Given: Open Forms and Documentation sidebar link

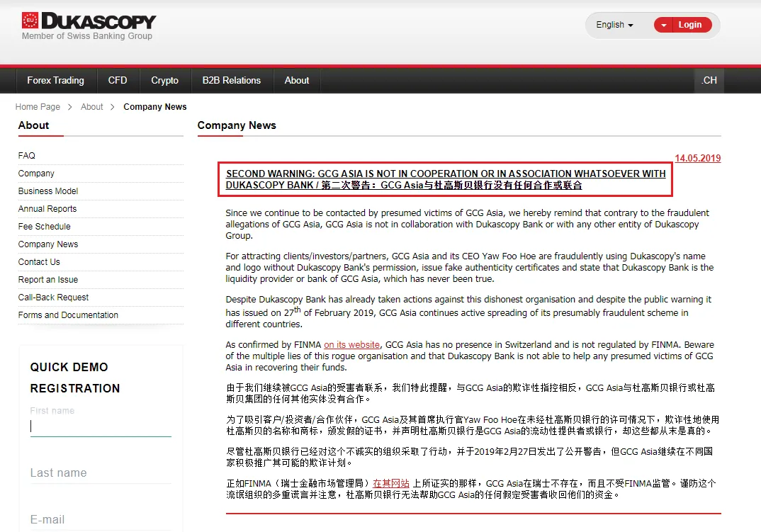Looking at the screenshot, I should tap(68, 315).
